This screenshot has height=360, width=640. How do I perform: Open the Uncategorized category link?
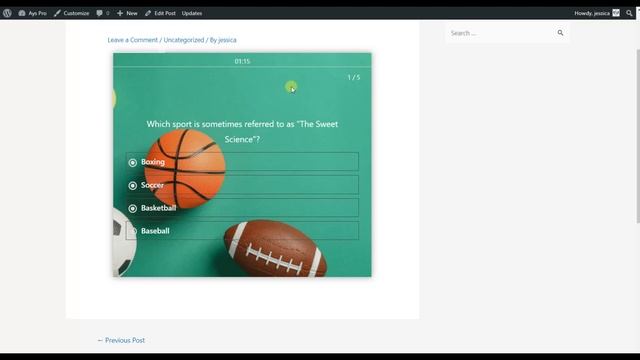(x=184, y=40)
